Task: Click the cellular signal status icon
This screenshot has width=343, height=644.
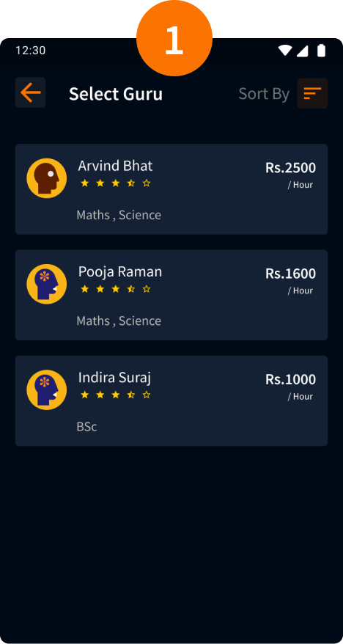Action: (303, 51)
